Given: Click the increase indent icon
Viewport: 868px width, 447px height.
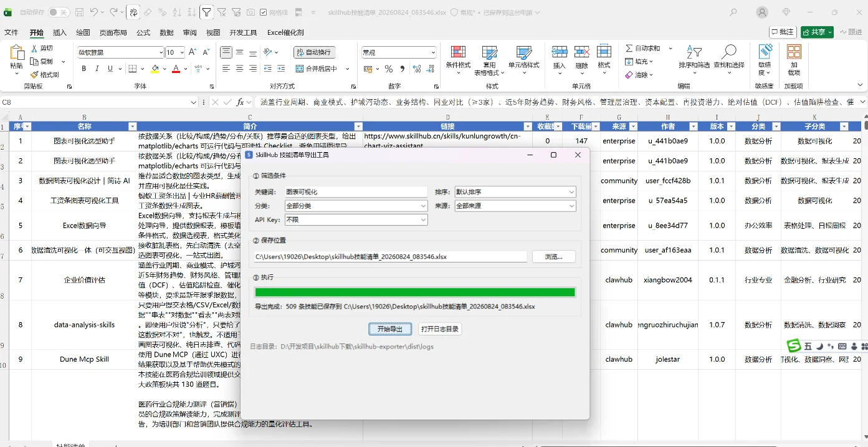Looking at the screenshot, I should pos(281,69).
